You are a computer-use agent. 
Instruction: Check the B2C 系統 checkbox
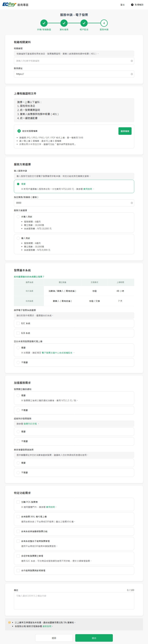pos(18,323)
